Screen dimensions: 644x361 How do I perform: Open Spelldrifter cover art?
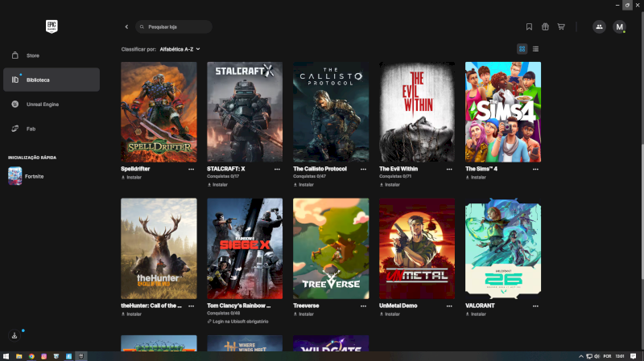pyautogui.click(x=159, y=112)
